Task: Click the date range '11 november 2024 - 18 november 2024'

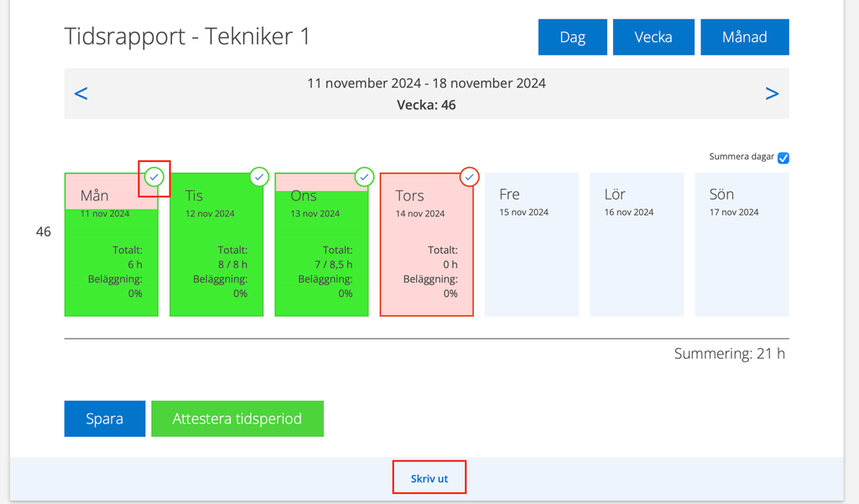Action: coord(426,83)
